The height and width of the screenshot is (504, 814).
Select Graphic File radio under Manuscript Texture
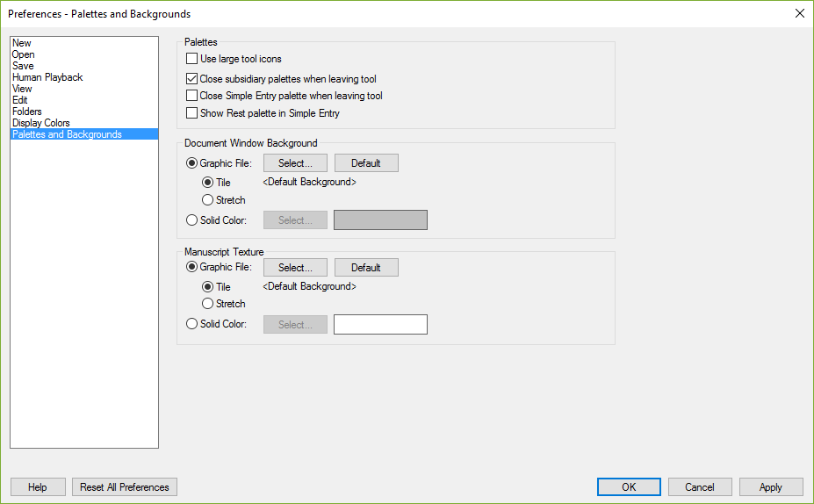pyautogui.click(x=191, y=267)
